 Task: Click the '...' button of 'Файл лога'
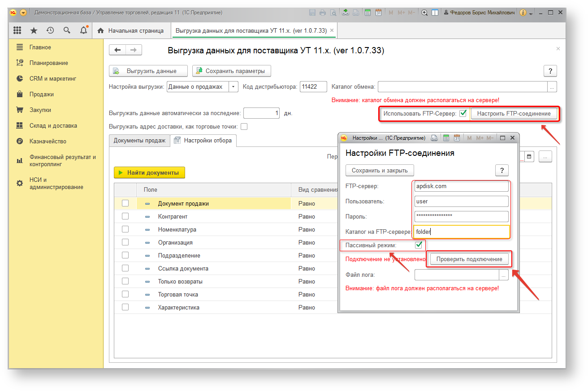[x=504, y=275]
